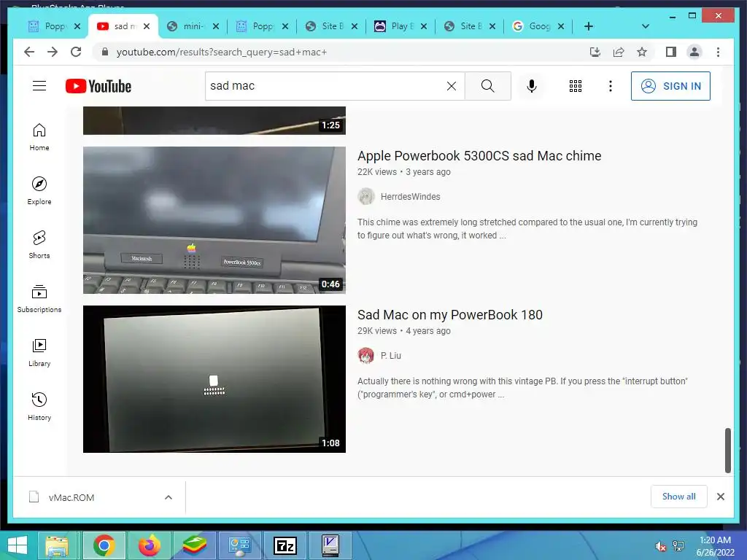Open P. Liu channel

point(391,355)
